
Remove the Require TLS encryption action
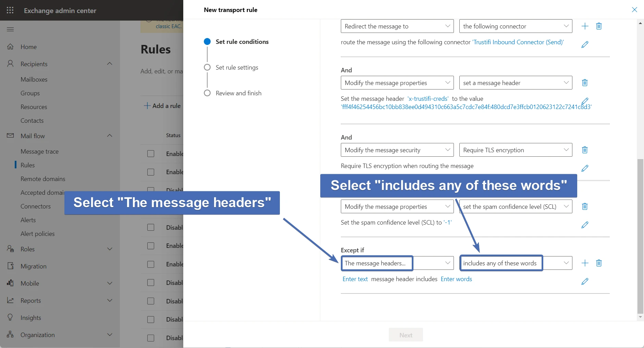[585, 150]
